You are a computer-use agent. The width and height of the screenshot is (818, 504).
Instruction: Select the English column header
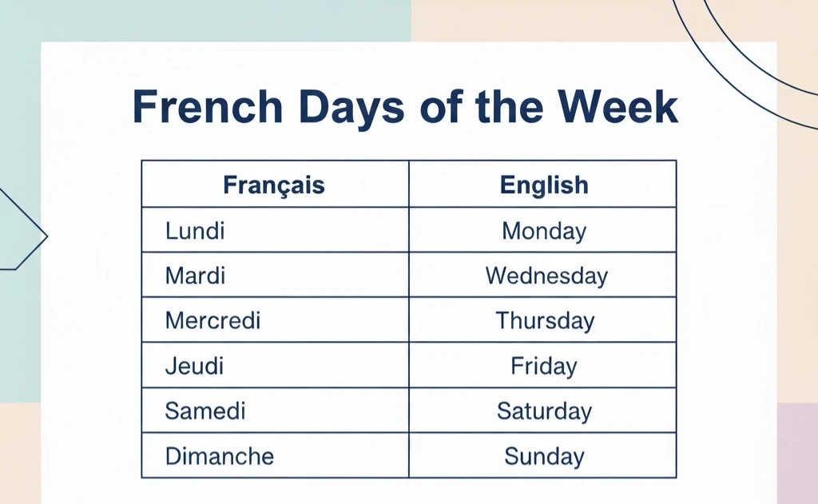[x=542, y=185]
